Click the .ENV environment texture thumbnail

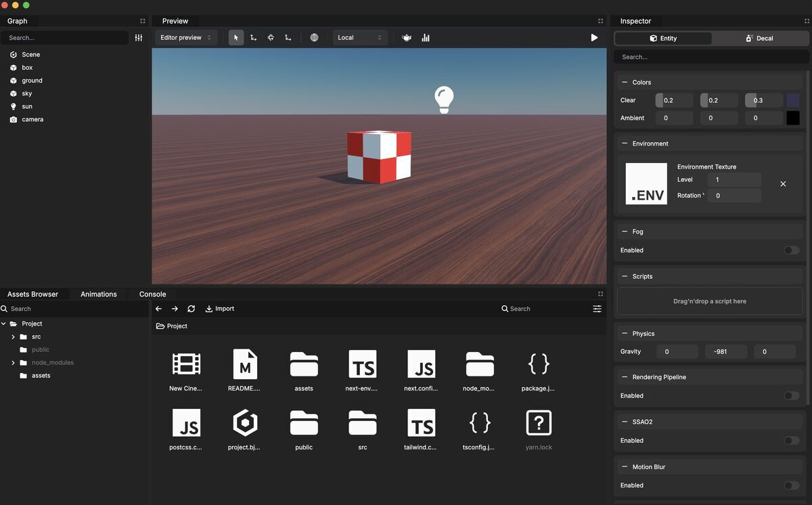click(x=646, y=183)
